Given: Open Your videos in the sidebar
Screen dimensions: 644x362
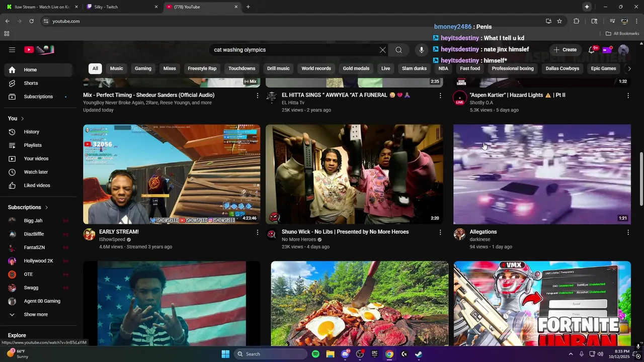Looking at the screenshot, I should pos(38,158).
